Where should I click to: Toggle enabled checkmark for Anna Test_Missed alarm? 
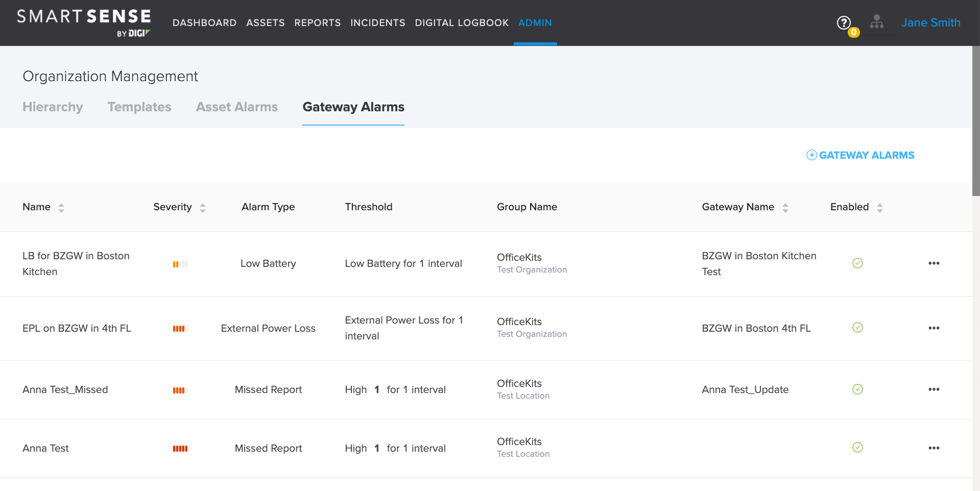pyautogui.click(x=857, y=389)
